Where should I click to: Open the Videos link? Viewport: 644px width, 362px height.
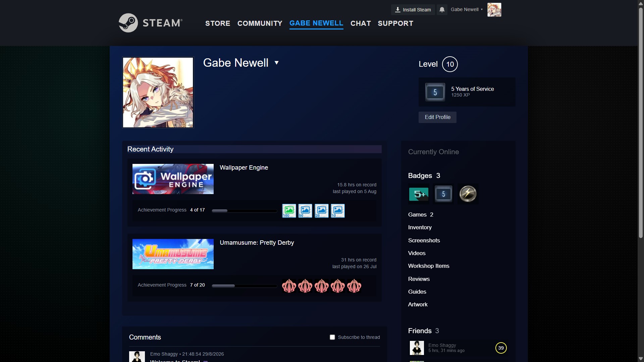click(417, 253)
